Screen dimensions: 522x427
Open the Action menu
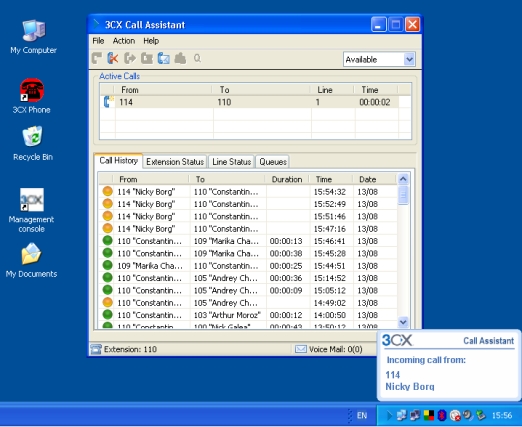(x=124, y=41)
